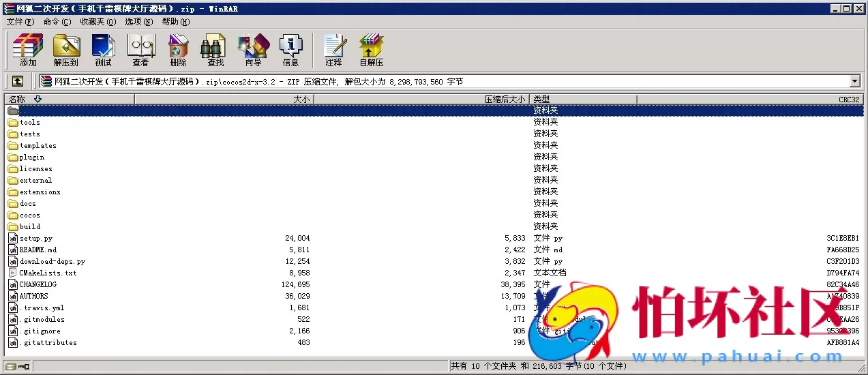The height and width of the screenshot is (375, 868).
Task: Click WinRAR title bar app icon
Action: tap(9, 9)
